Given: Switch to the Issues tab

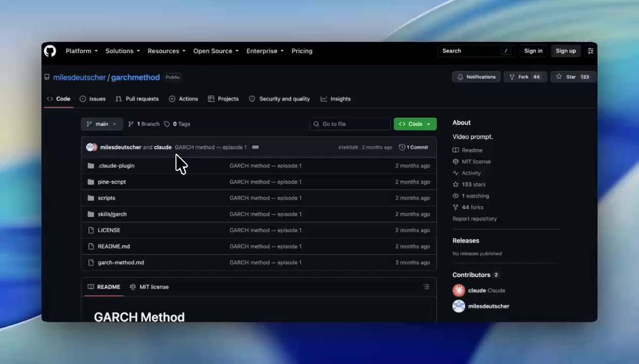Looking at the screenshot, I should 93,99.
